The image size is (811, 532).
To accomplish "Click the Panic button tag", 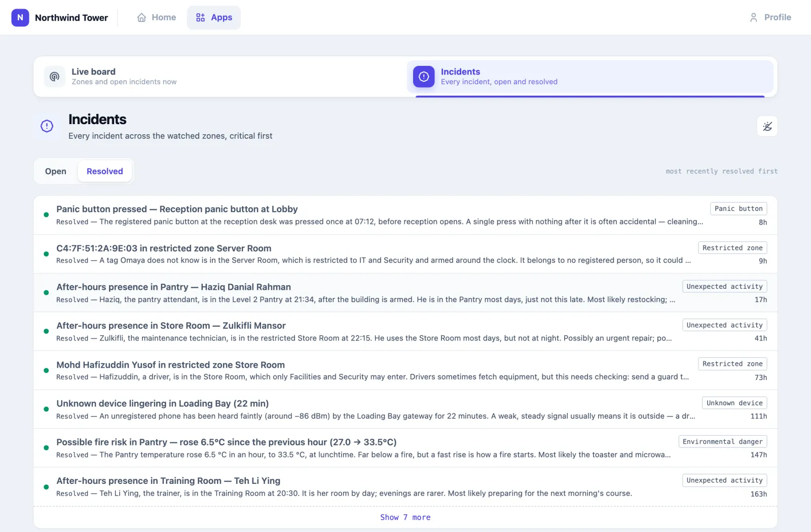I will (x=739, y=209).
